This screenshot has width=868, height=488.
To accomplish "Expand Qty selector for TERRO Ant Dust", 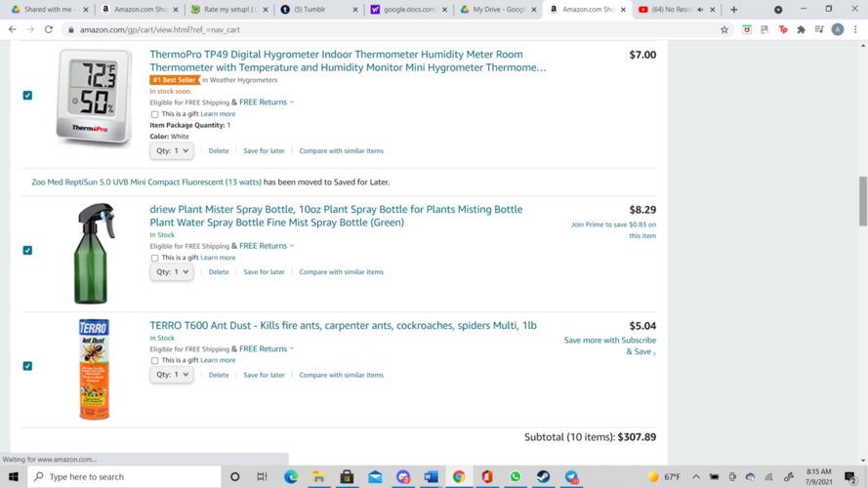I will click(x=171, y=375).
